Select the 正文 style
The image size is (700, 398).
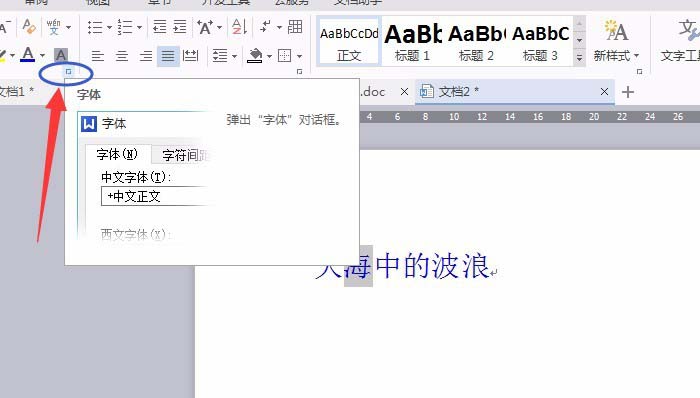(x=349, y=42)
